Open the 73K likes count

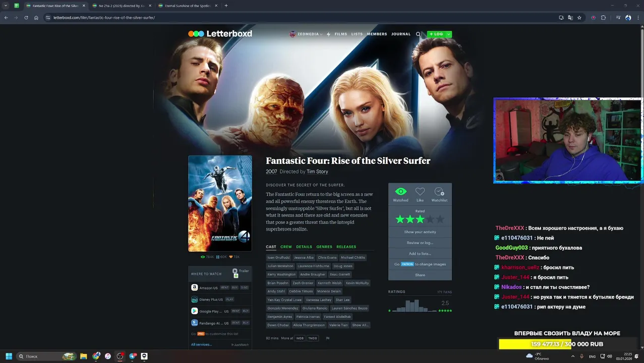point(235,257)
